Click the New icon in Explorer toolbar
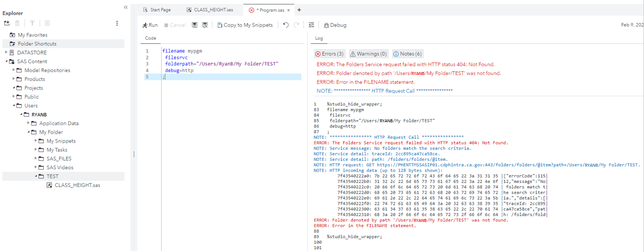This screenshot has height=252, width=644. pyautogui.click(x=7, y=23)
